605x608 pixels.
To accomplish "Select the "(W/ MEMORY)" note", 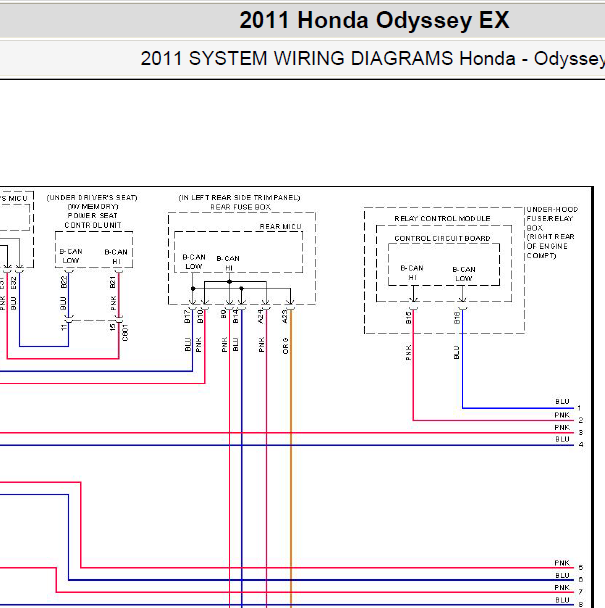I will coord(93,207).
